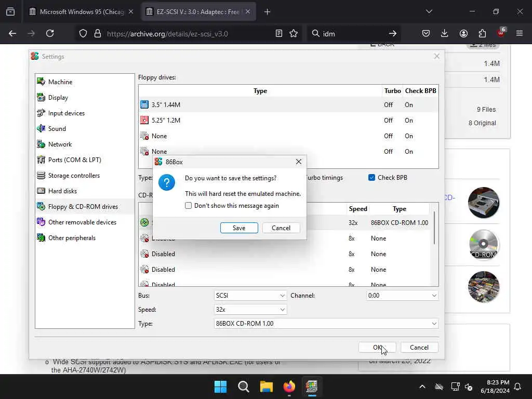The height and width of the screenshot is (399, 532).
Task: Go back in Firefox history
Action: 12,33
